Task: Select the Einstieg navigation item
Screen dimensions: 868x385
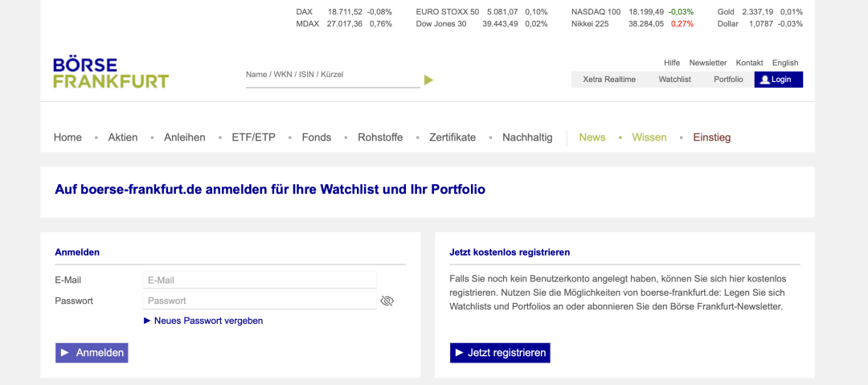Action: pyautogui.click(x=711, y=137)
